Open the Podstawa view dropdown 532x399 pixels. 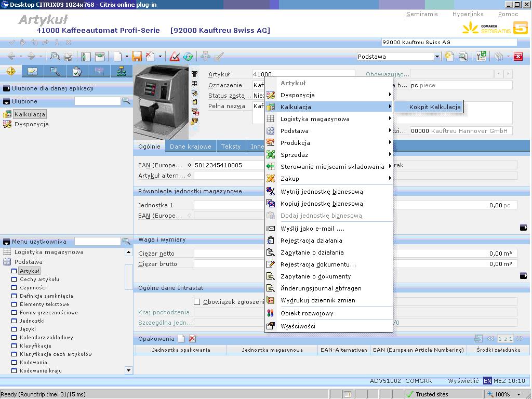coord(437,57)
